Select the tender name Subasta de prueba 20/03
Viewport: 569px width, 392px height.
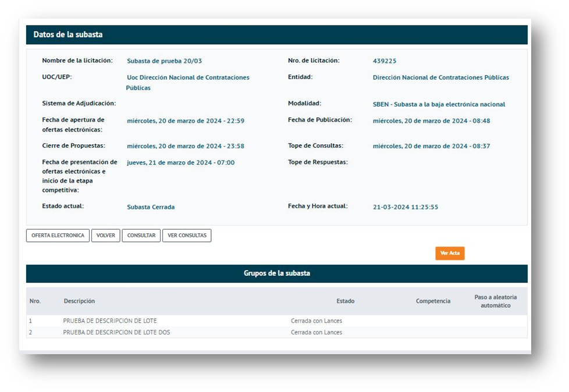[x=165, y=61]
